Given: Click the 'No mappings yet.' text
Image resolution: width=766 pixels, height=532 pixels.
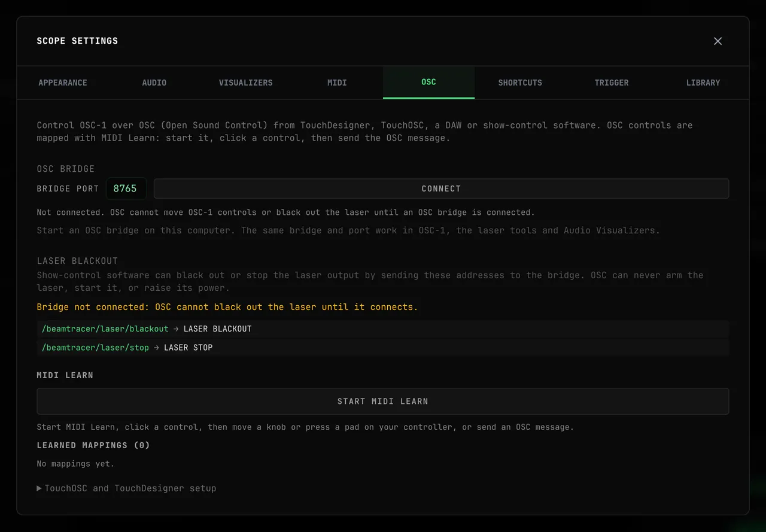Looking at the screenshot, I should pos(75,464).
